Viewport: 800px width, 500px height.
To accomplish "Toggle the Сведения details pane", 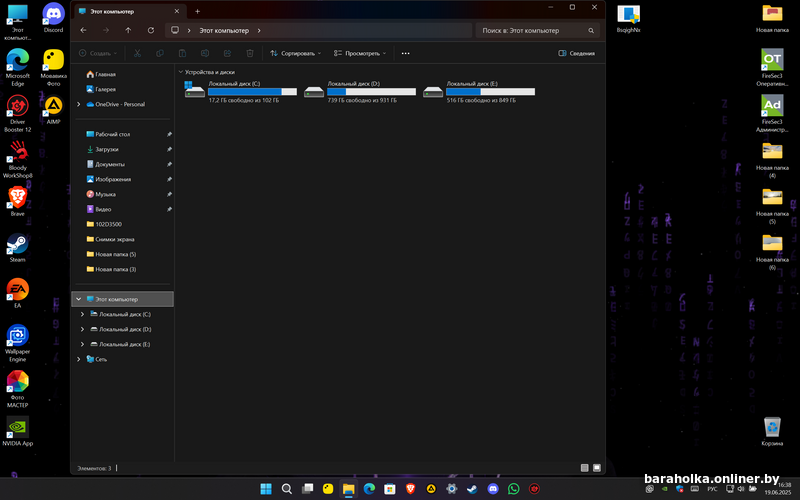I will pyautogui.click(x=577, y=53).
